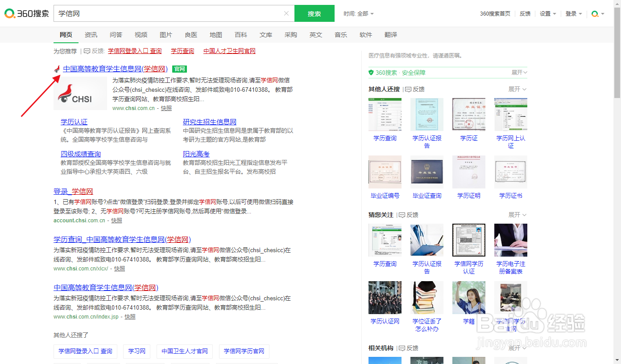Screen dimensions: 621x364
Task: Open the 学历电子注册备案表 thumbnail
Action: point(511,240)
